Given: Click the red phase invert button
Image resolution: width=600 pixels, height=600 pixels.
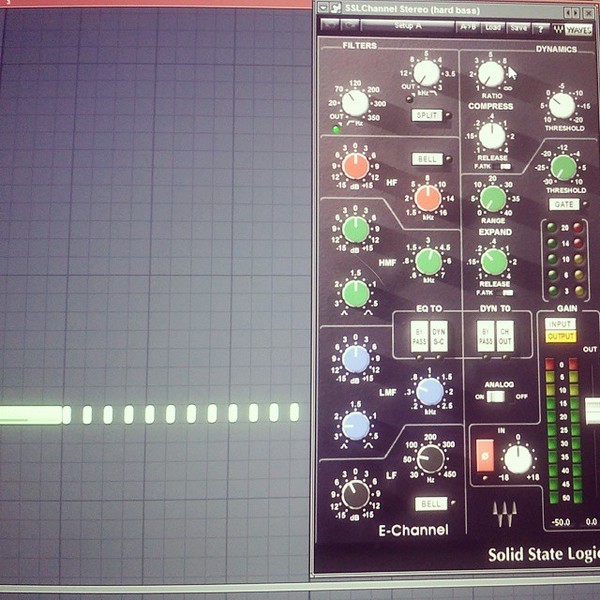Looking at the screenshot, I should point(485,455).
